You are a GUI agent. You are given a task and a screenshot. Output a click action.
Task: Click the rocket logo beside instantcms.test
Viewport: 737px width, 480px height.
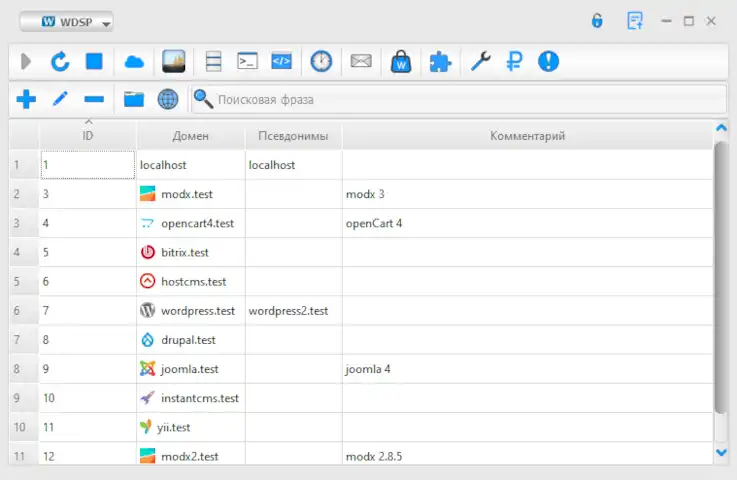point(148,398)
